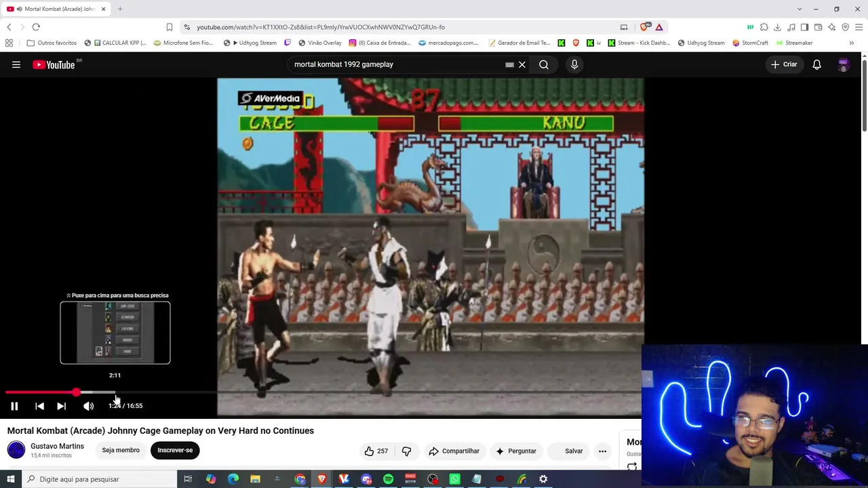Open the Caixa de Entrada bookmark
The image size is (868, 488).
coord(380,43)
